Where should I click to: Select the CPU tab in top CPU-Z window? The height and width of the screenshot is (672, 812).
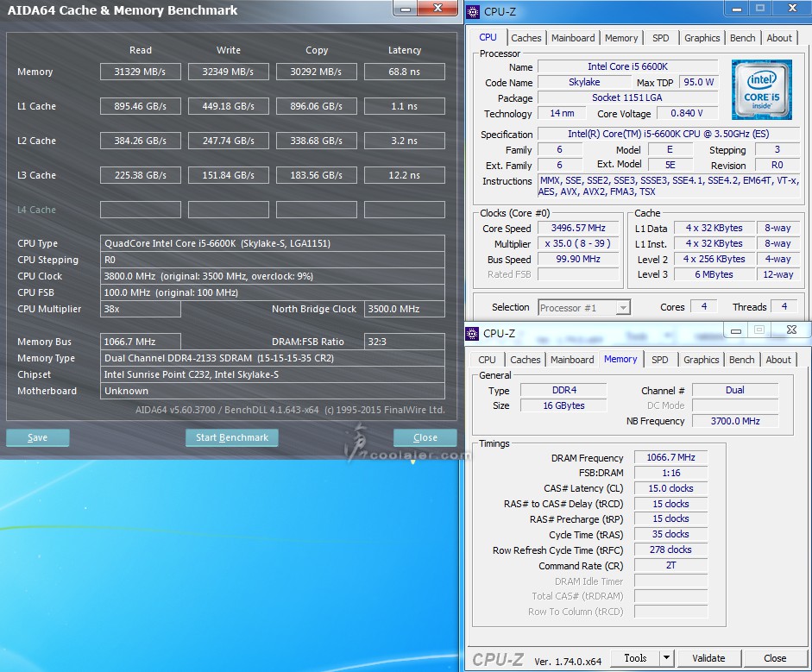click(488, 37)
